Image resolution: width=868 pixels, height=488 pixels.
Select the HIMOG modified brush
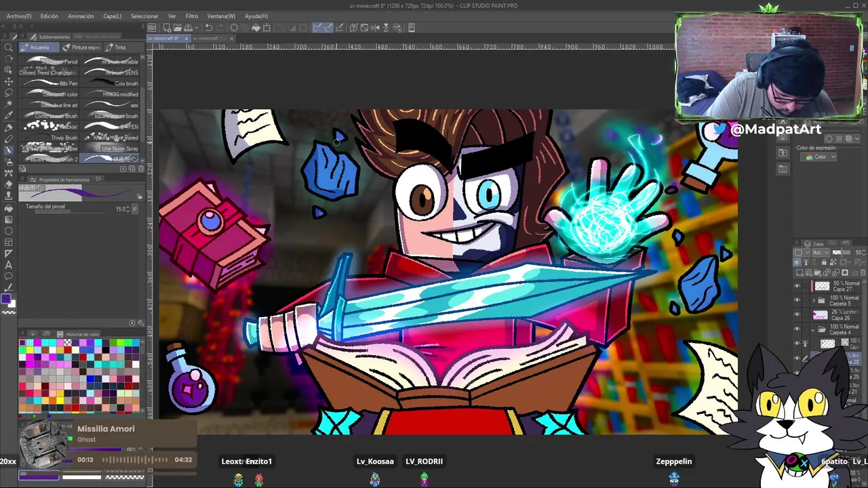click(109, 94)
